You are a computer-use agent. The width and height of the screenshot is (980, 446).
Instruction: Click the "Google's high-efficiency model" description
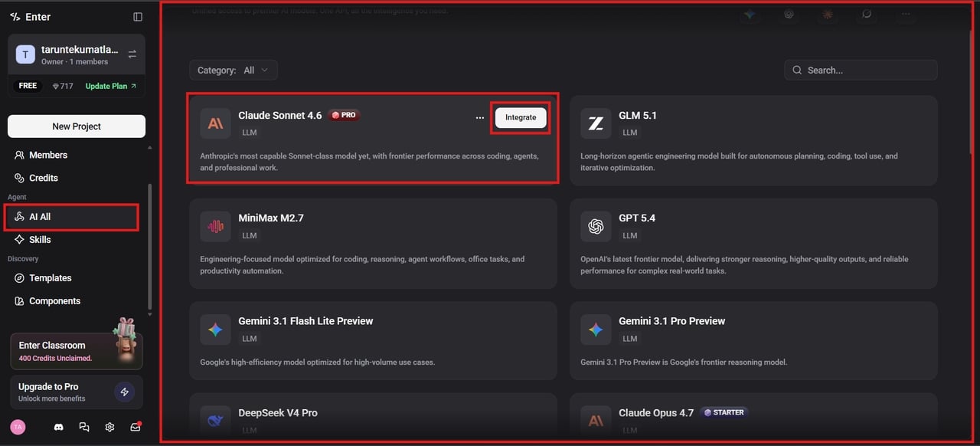(x=318, y=362)
